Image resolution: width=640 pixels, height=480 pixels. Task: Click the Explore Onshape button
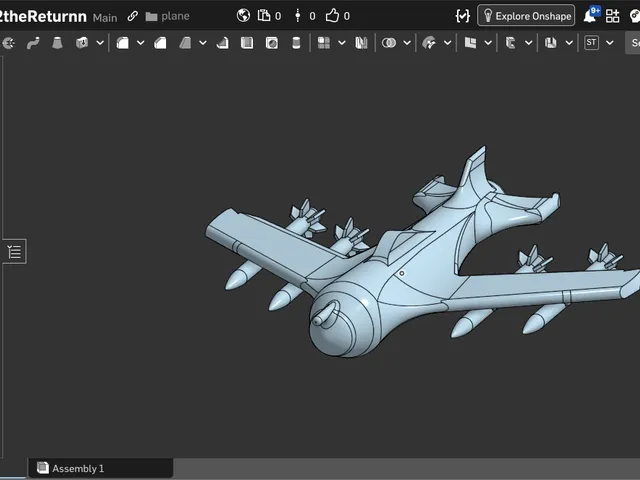526,16
